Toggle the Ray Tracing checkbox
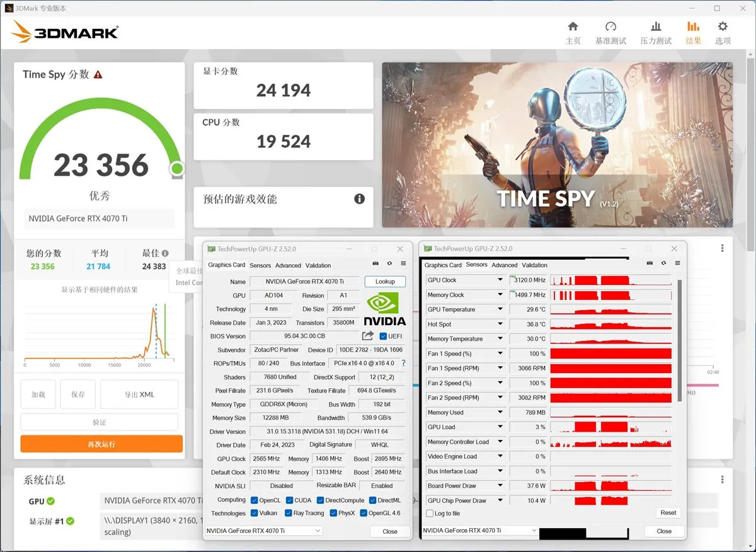The height and width of the screenshot is (552, 756). point(289,513)
